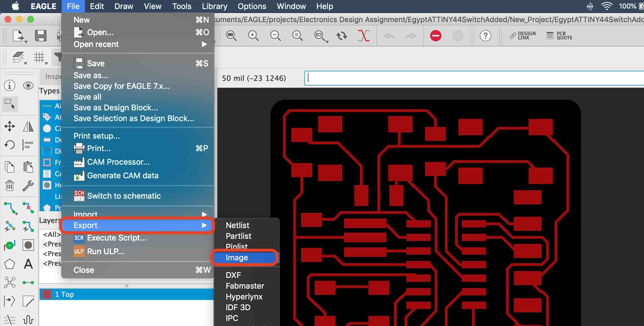Viewport: 644px width, 326px height.
Task: Select the Align tool
Action: (x=28, y=145)
